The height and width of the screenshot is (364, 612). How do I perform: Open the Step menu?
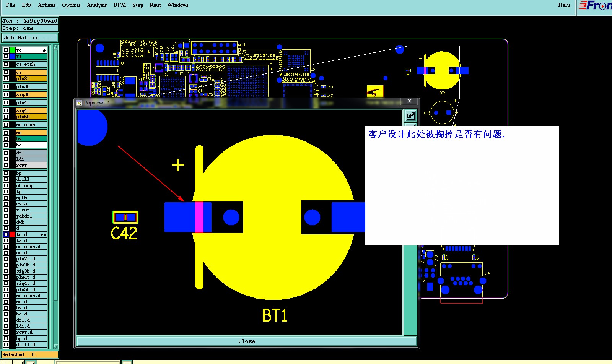click(138, 5)
